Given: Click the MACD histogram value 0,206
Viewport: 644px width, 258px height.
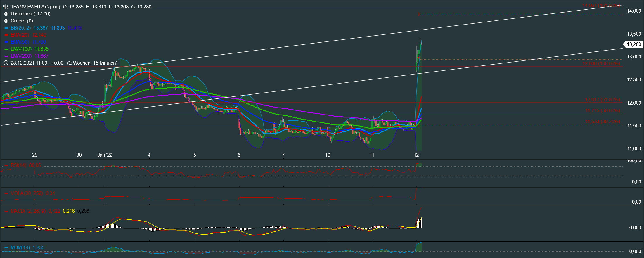Looking at the screenshot, I should click(83, 211).
